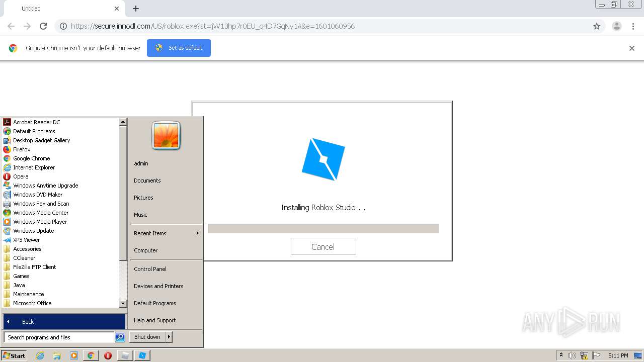644x362 pixels.
Task: Open the volume tray icon
Action: (x=572, y=355)
